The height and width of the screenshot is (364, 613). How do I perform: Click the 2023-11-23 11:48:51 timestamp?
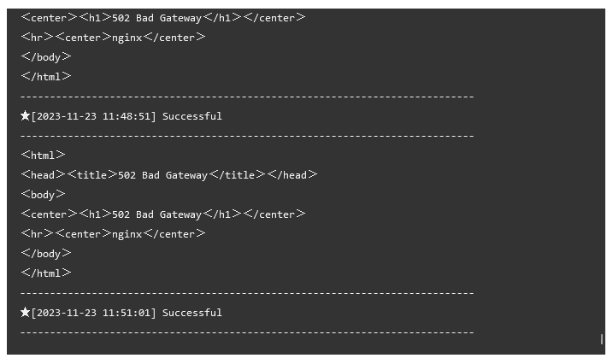(94, 116)
